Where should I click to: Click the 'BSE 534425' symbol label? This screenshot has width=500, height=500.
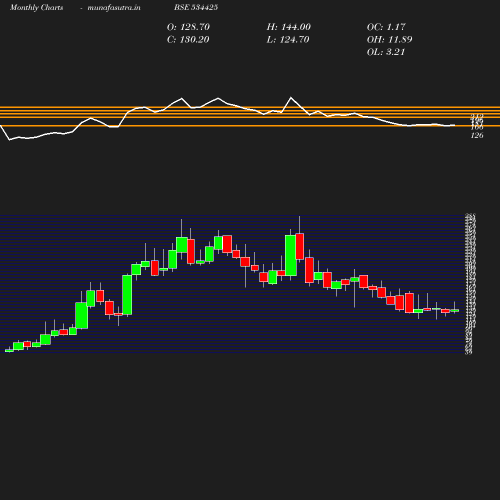click(x=196, y=7)
